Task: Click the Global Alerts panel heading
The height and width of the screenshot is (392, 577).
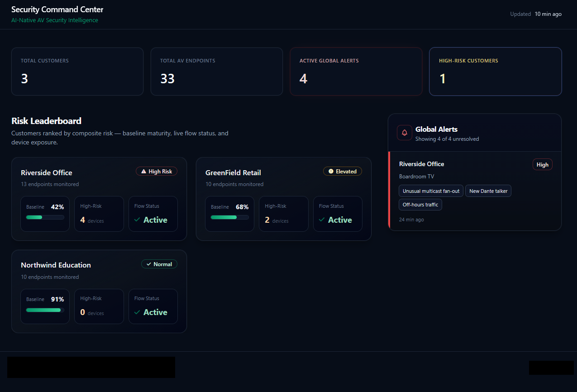Action: coord(436,129)
